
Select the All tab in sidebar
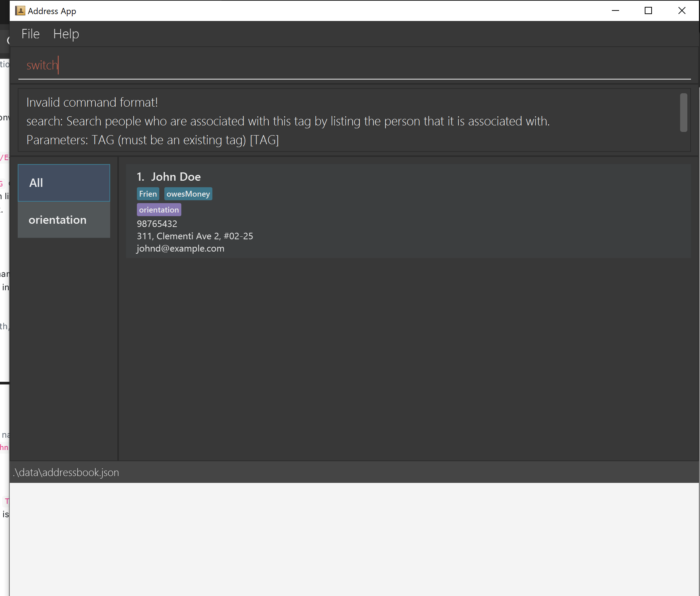click(64, 183)
